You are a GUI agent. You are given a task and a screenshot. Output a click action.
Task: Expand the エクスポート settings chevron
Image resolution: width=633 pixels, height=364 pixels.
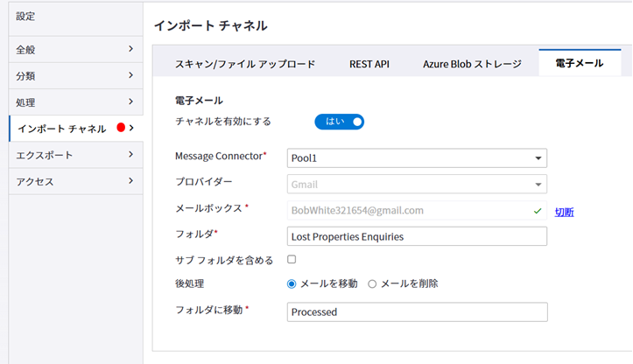pyautogui.click(x=130, y=154)
